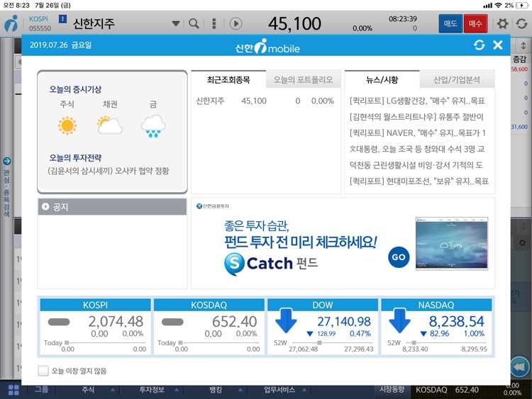Tap the 채권 partly cloudy icon
Screen dimensions: 532x399
coord(109,125)
